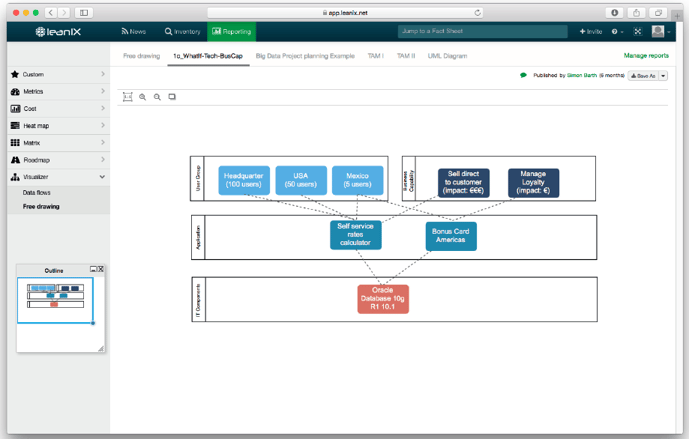The width and height of the screenshot is (689, 439).
Task: Click the Matrix grid icon
Action: 15,143
